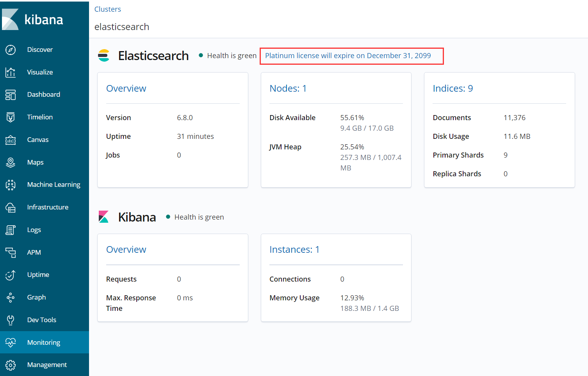This screenshot has width=588, height=376.
Task: Click the Uptime icon in the sidebar
Action: [x=11, y=275]
